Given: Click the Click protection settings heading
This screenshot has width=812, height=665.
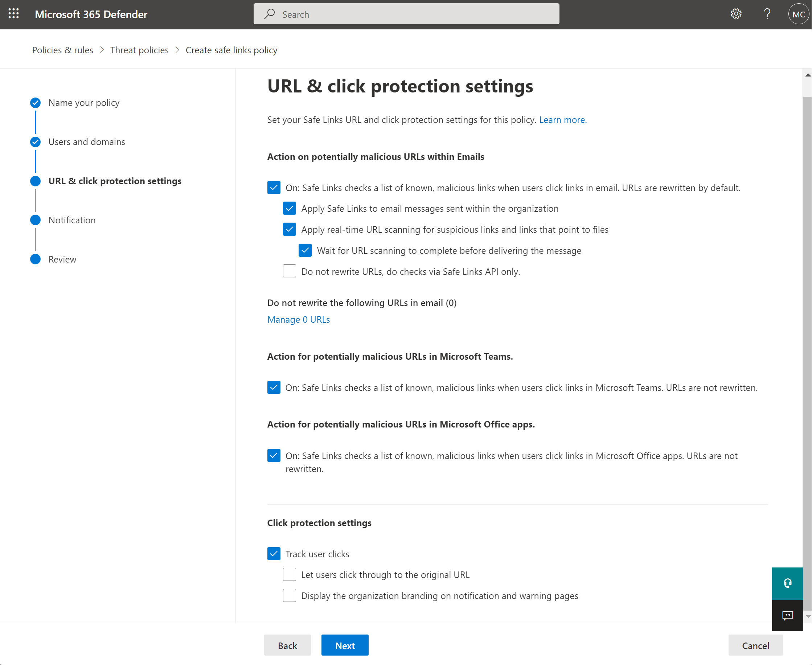Looking at the screenshot, I should coord(319,523).
